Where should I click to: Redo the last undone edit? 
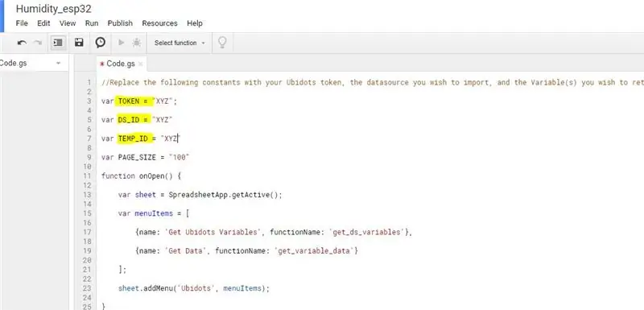(38, 43)
